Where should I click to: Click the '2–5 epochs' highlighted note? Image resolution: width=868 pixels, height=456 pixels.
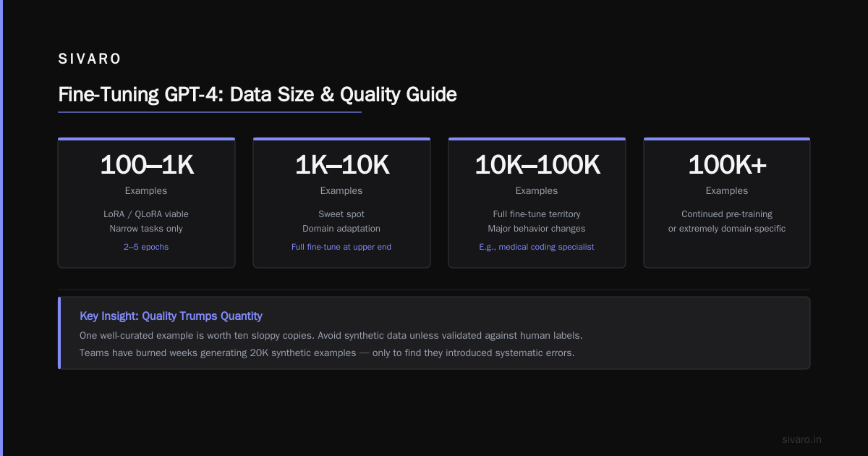146,247
